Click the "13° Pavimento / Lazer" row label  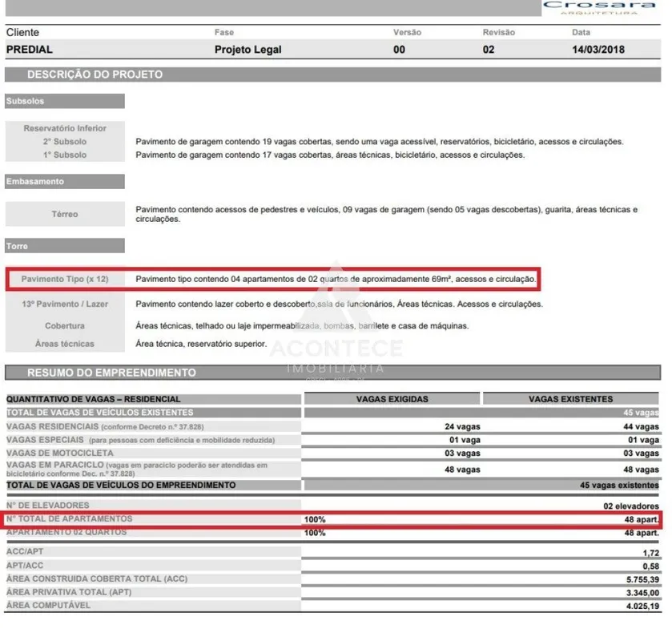[x=65, y=304]
